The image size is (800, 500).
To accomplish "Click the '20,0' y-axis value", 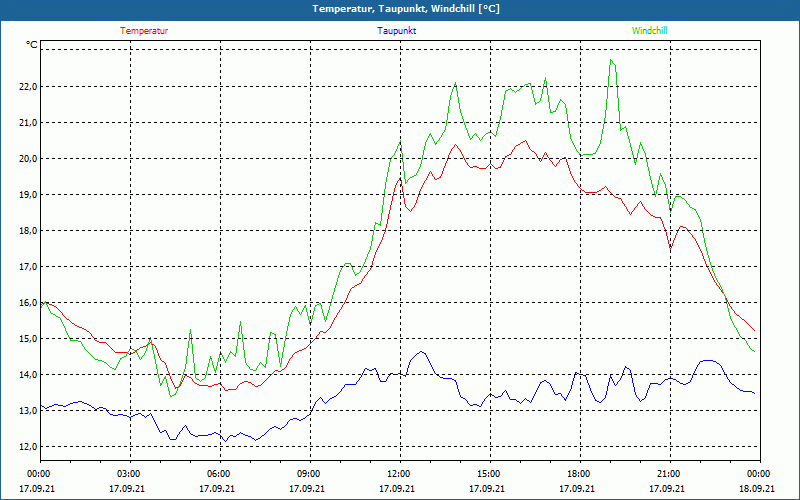I will [x=28, y=159].
